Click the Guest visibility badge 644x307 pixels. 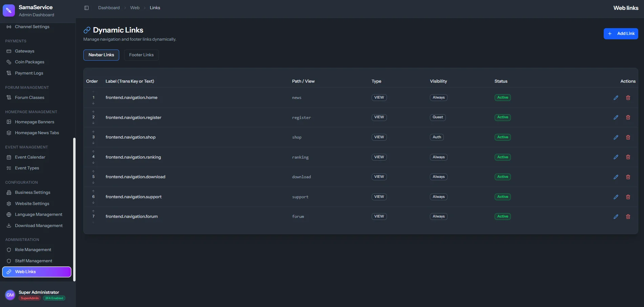438,117
